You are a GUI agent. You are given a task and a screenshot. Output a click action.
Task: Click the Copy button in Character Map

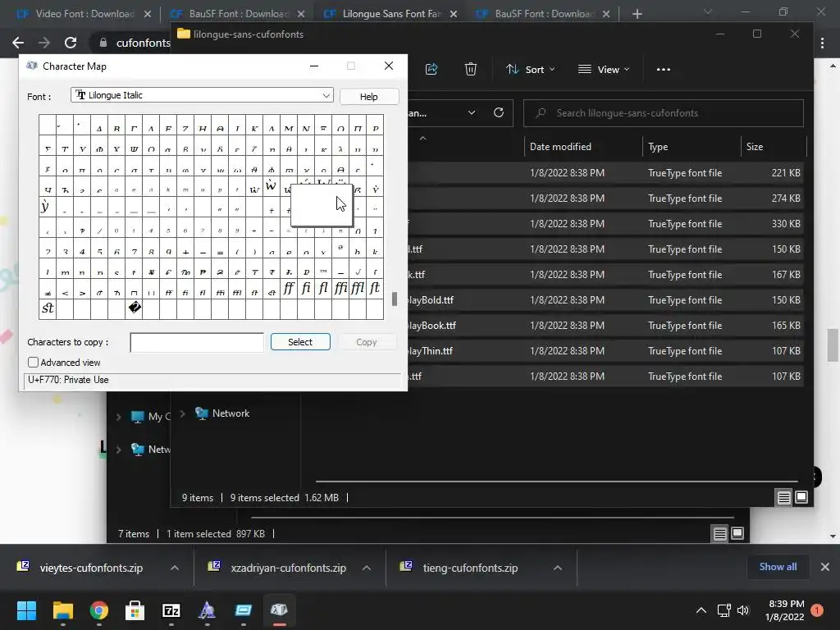pyautogui.click(x=367, y=342)
